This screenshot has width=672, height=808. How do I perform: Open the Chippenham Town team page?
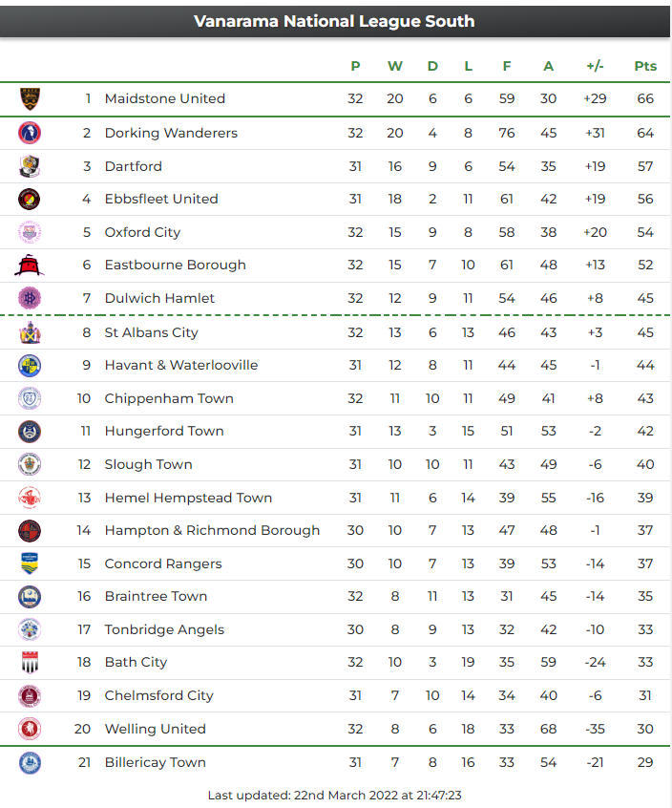[169, 398]
